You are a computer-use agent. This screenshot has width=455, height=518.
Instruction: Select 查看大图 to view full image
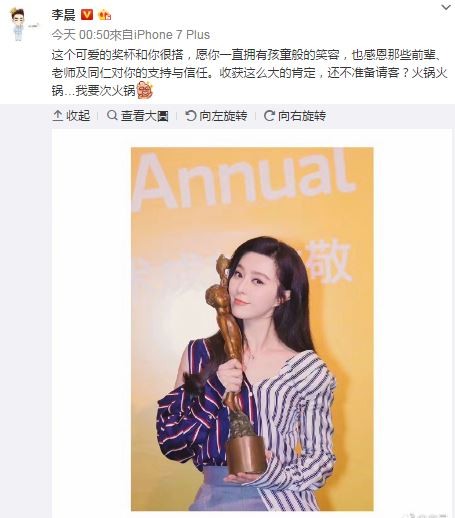coord(138,116)
